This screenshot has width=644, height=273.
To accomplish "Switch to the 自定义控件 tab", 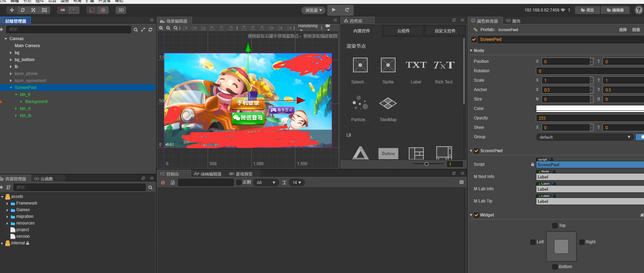I will (445, 31).
